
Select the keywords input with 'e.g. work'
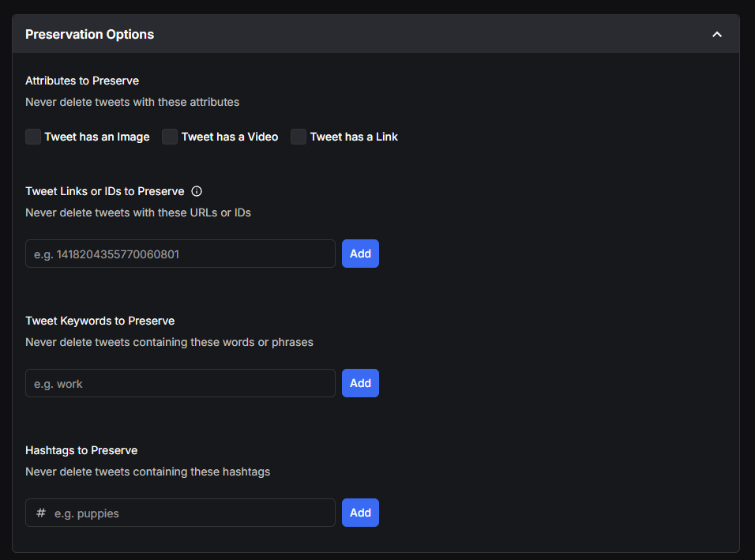point(180,383)
